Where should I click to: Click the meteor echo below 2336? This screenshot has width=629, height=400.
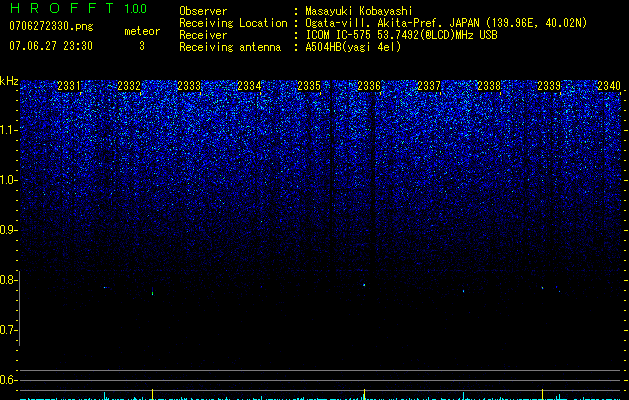tap(364, 285)
